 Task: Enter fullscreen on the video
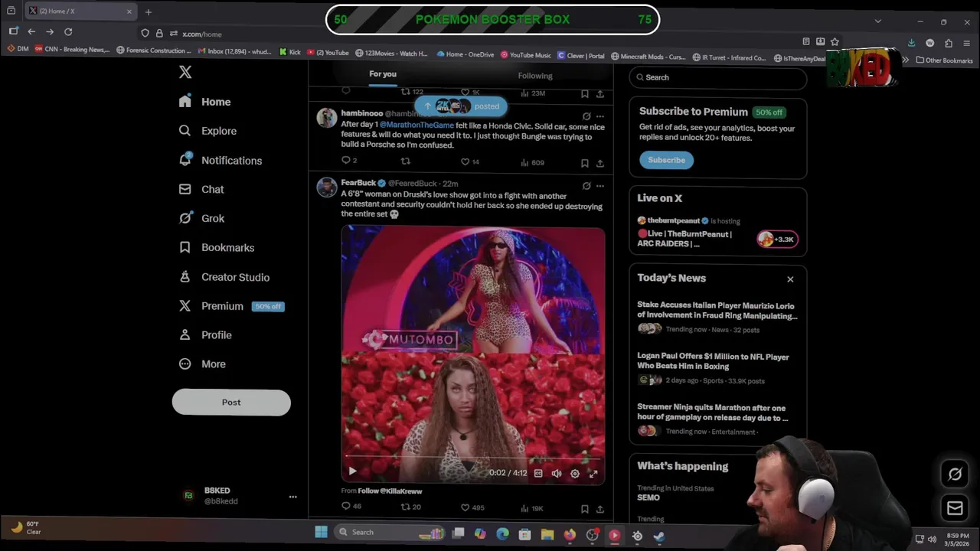coord(593,473)
